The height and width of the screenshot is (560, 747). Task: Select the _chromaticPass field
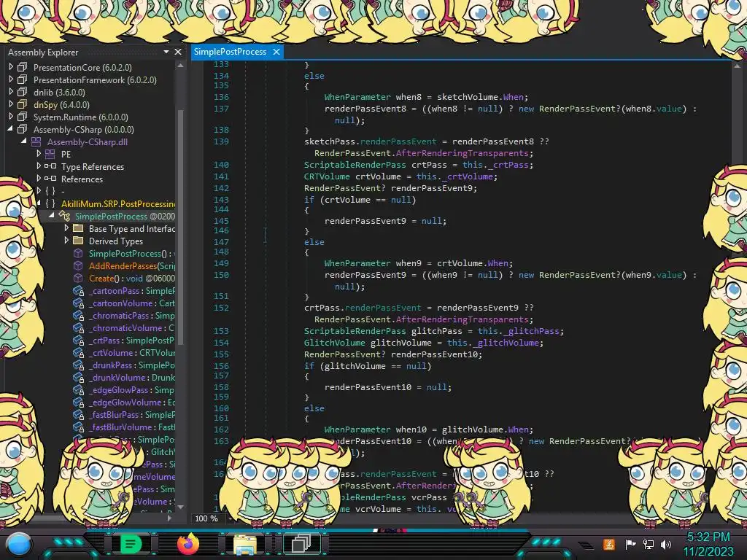(x=132, y=315)
